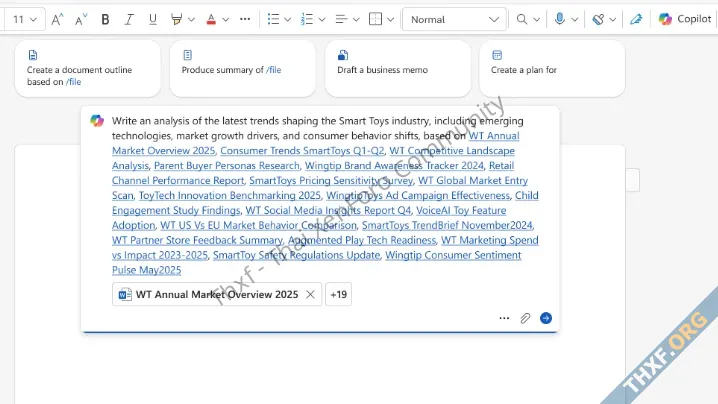This screenshot has width=718, height=404.
Task: Expand the borders dropdown arrow
Action: click(x=391, y=20)
